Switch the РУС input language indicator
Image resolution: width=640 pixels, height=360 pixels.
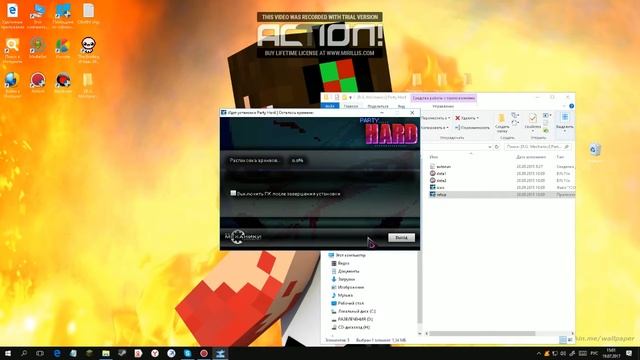tap(594, 353)
